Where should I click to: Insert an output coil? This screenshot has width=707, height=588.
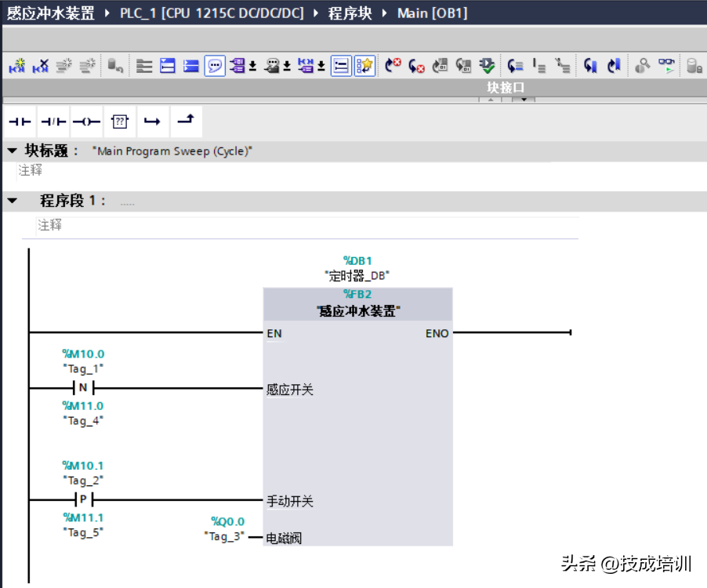tap(86, 122)
